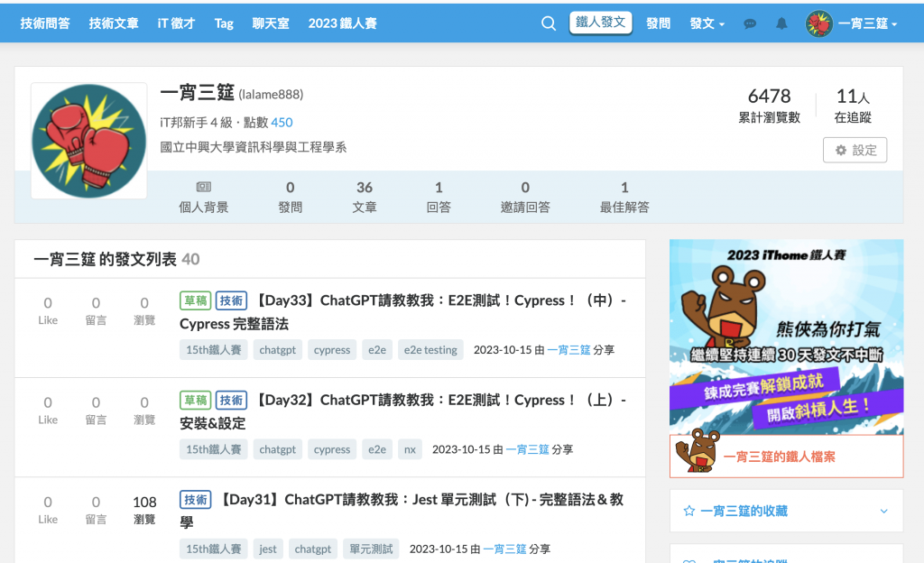The image size is (924, 563).
Task: Select the 邀請回答 0 profile tab
Action: pyautogui.click(x=525, y=197)
